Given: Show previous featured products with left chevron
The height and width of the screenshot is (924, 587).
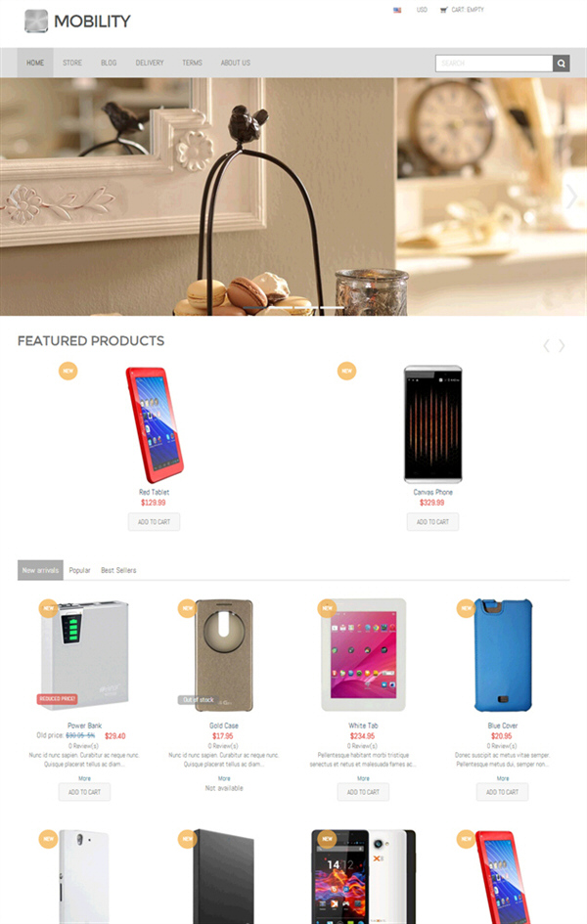Looking at the screenshot, I should pyautogui.click(x=546, y=346).
